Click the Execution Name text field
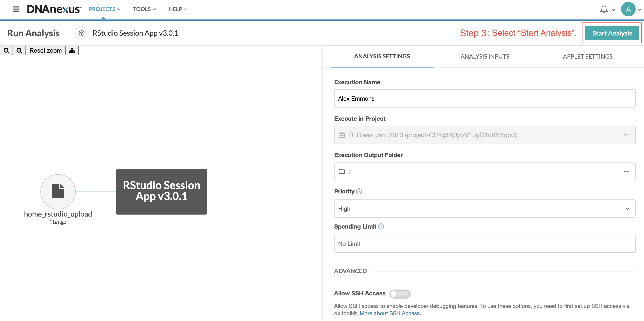Viewport: 644px width, 321px height. (x=484, y=98)
